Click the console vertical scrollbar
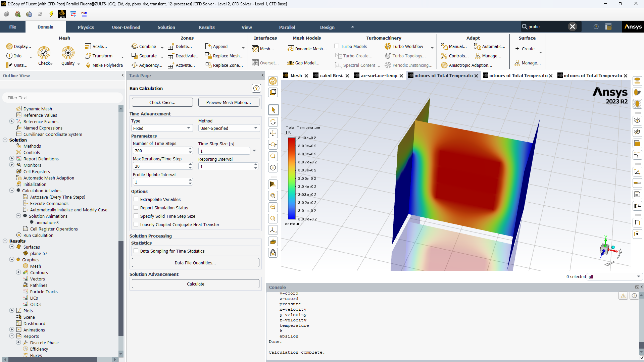 tap(641, 345)
